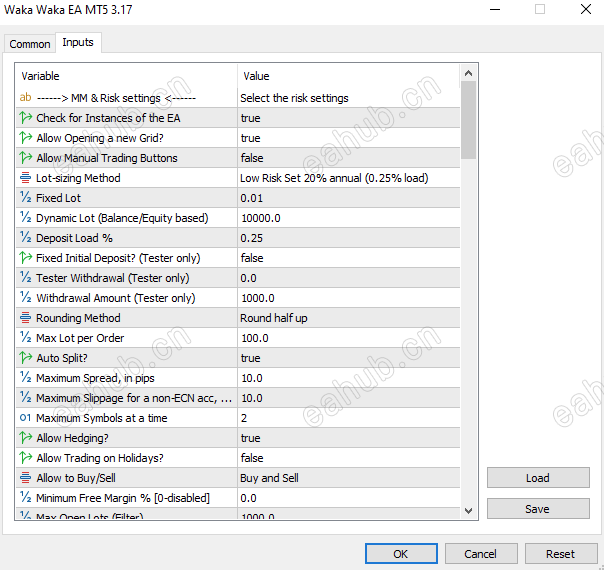Click the 'ab' string icon beside MM & Risk settings
This screenshot has height=570, width=604.
pos(25,97)
